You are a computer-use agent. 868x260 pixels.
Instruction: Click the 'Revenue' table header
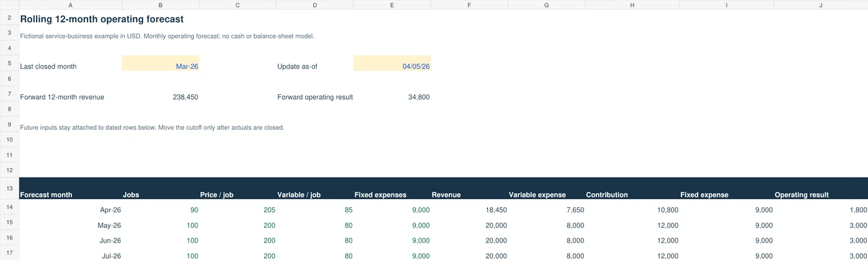click(x=446, y=195)
